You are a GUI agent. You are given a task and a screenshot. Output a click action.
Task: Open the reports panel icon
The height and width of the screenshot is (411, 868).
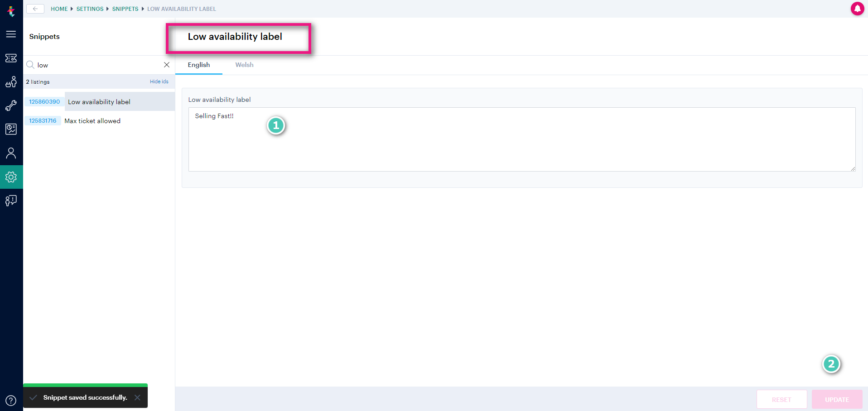click(x=11, y=129)
